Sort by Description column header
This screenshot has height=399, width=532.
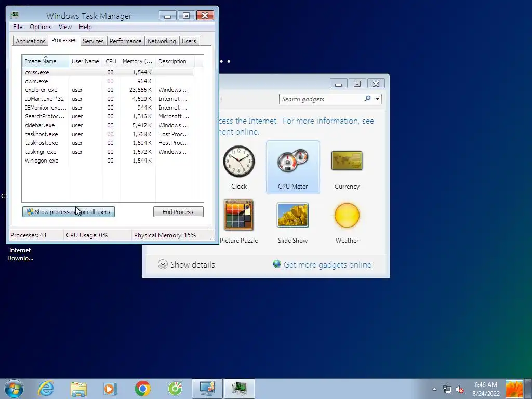(x=175, y=61)
